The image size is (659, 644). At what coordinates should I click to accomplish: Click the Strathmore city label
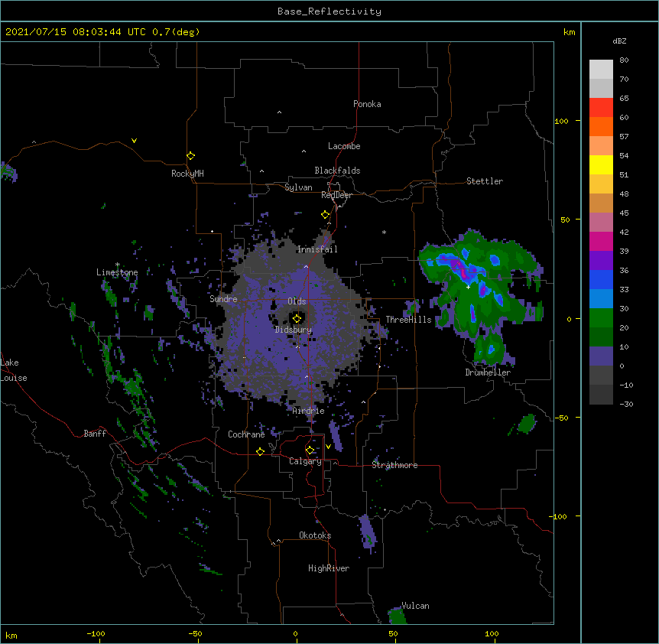[394, 465]
